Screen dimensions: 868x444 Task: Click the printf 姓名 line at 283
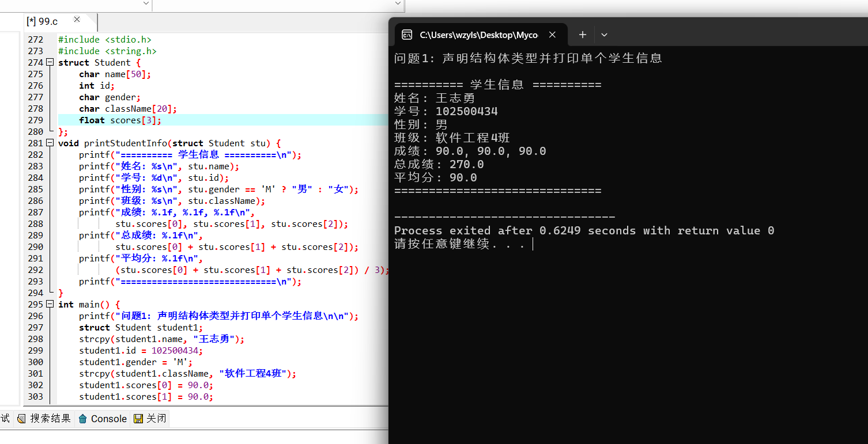click(x=159, y=166)
